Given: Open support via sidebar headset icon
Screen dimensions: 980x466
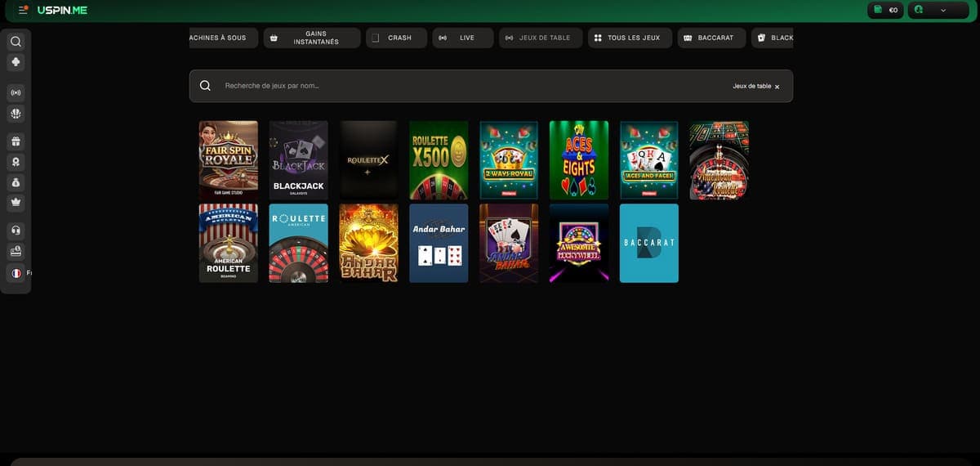Looking at the screenshot, I should tap(16, 230).
